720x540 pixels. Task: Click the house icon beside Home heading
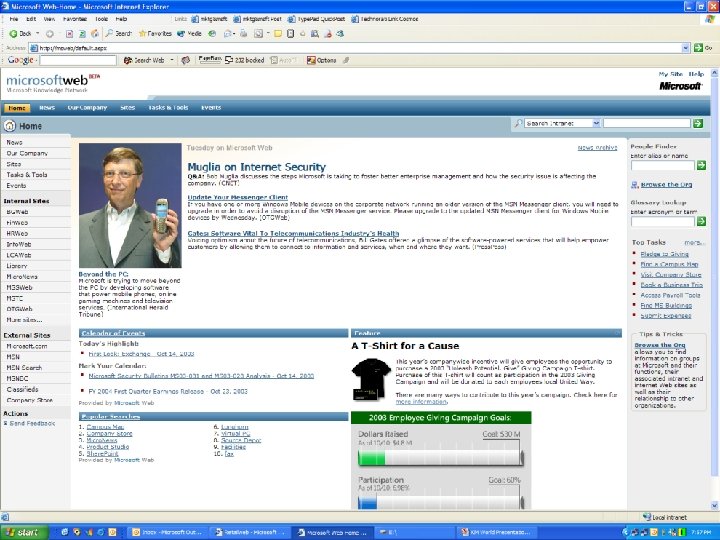pos(10,125)
